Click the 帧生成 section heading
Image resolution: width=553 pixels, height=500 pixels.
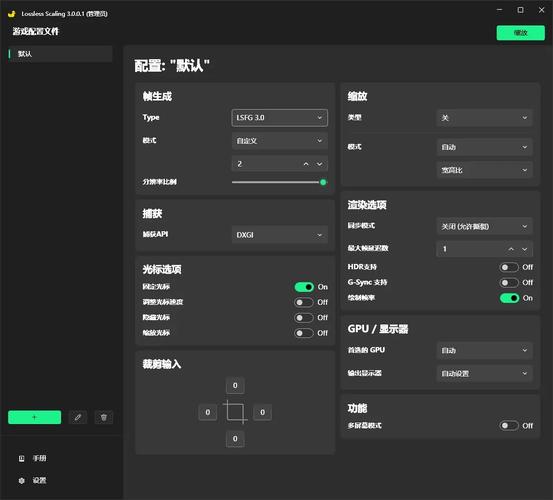click(157, 96)
